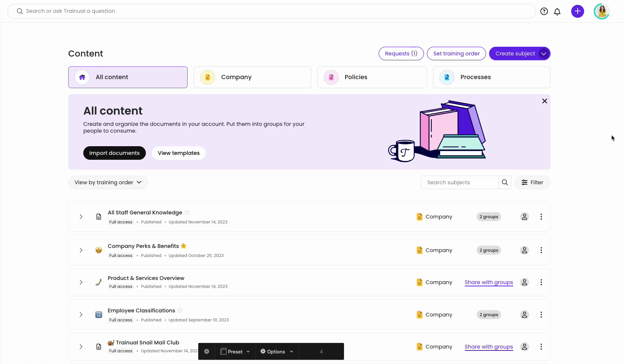Click 2 groups badge on Company Perks & Benefits
This screenshot has height=364, width=624.
tap(489, 250)
